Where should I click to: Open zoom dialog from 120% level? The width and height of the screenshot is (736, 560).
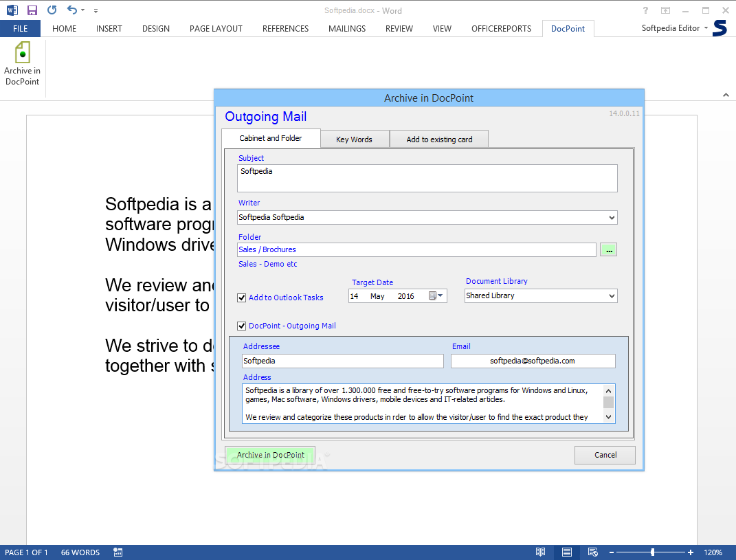click(713, 552)
